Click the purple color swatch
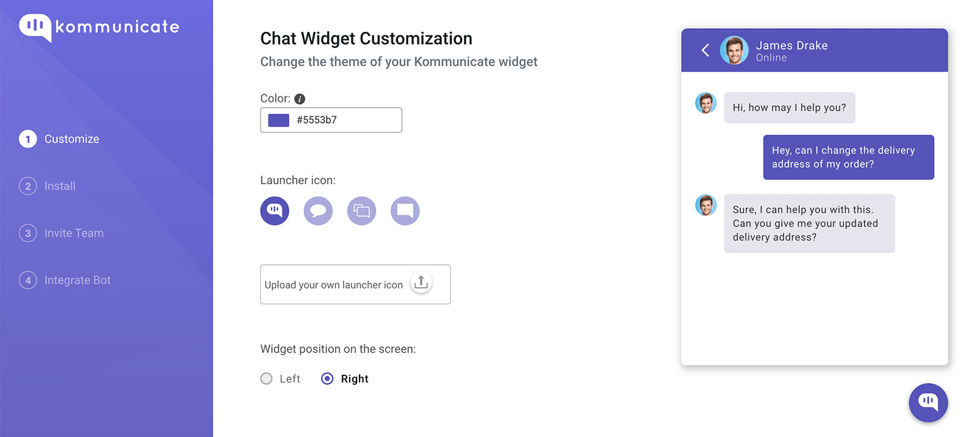 279,120
